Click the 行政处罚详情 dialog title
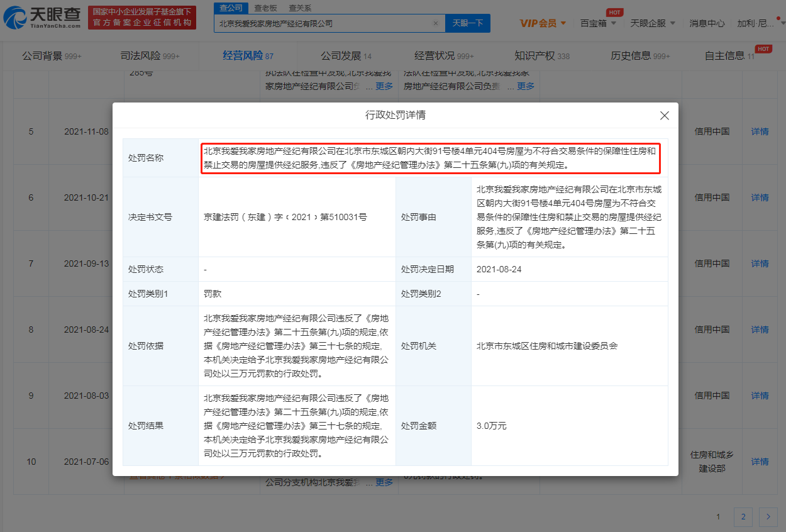 click(x=396, y=116)
